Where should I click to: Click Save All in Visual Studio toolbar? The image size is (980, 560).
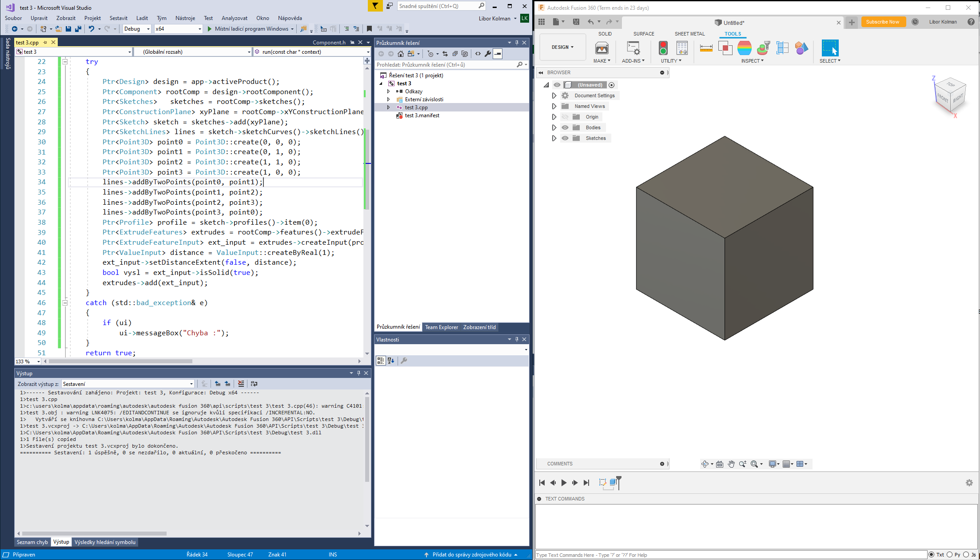[x=78, y=29]
